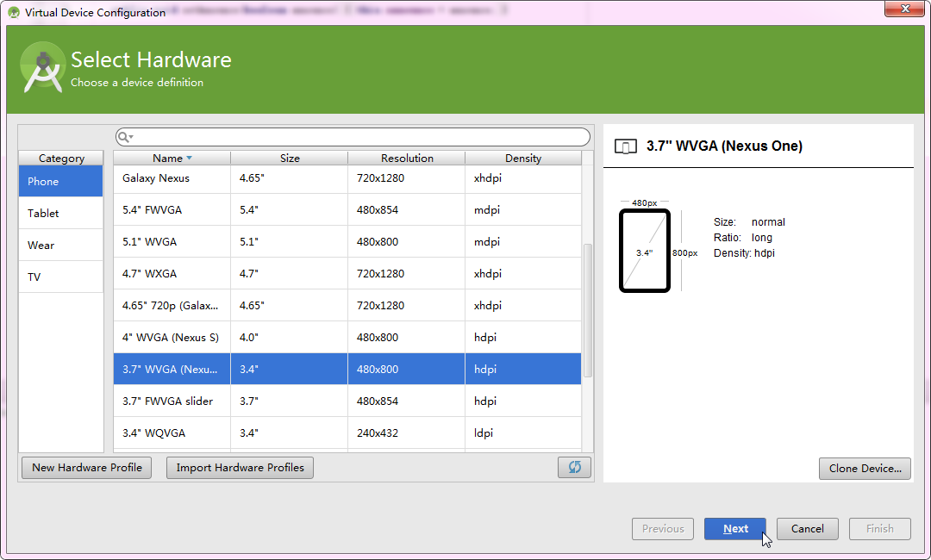
Task: Select the 4.7" WXGA device row
Action: [347, 273]
